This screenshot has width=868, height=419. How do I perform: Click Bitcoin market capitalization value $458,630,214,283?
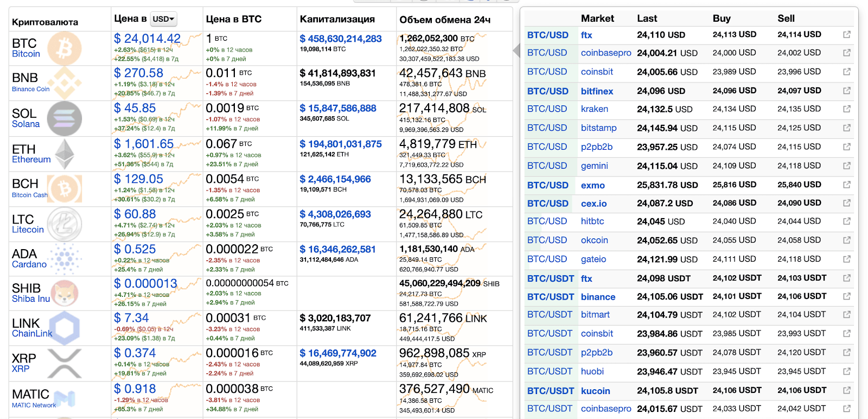(x=341, y=39)
